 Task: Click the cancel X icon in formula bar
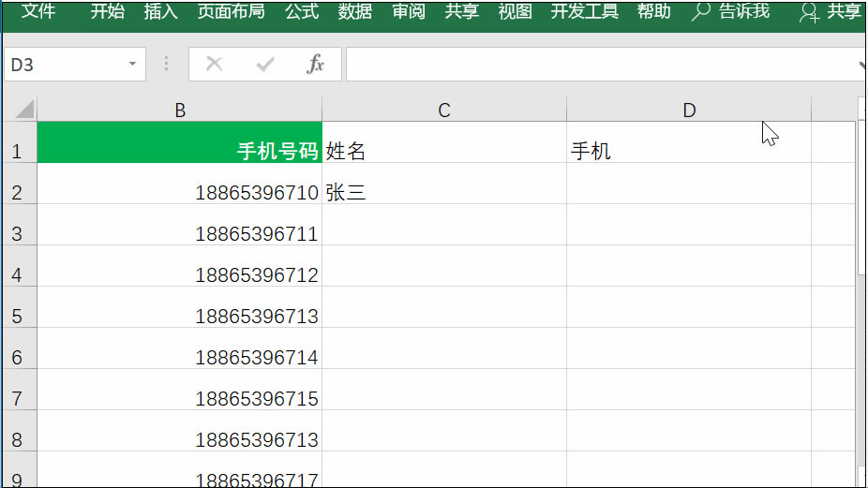(x=215, y=65)
